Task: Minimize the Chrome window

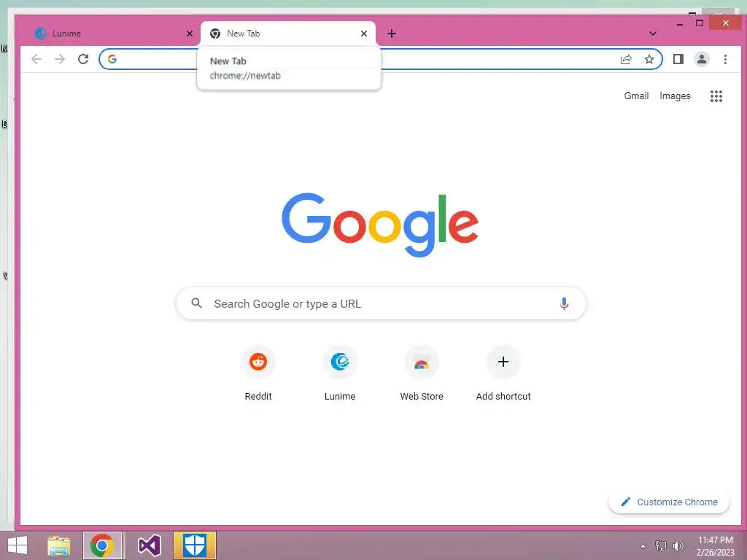Action: pyautogui.click(x=680, y=23)
